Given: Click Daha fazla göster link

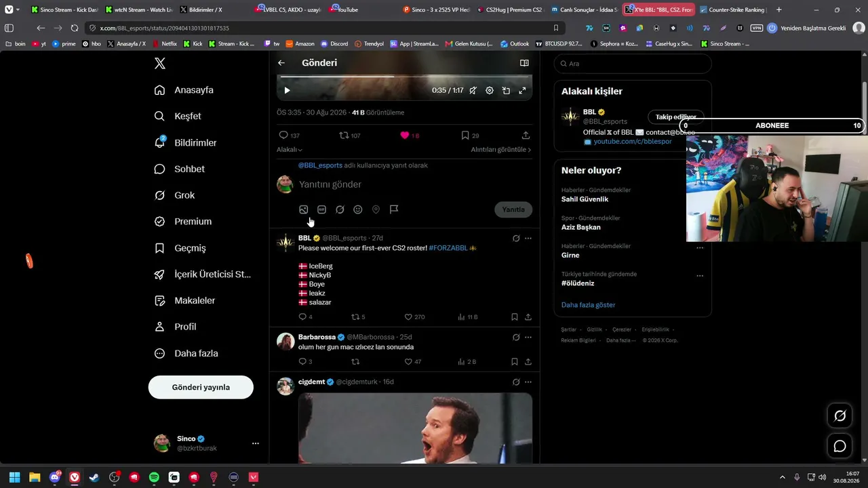Looking at the screenshot, I should pos(588,305).
